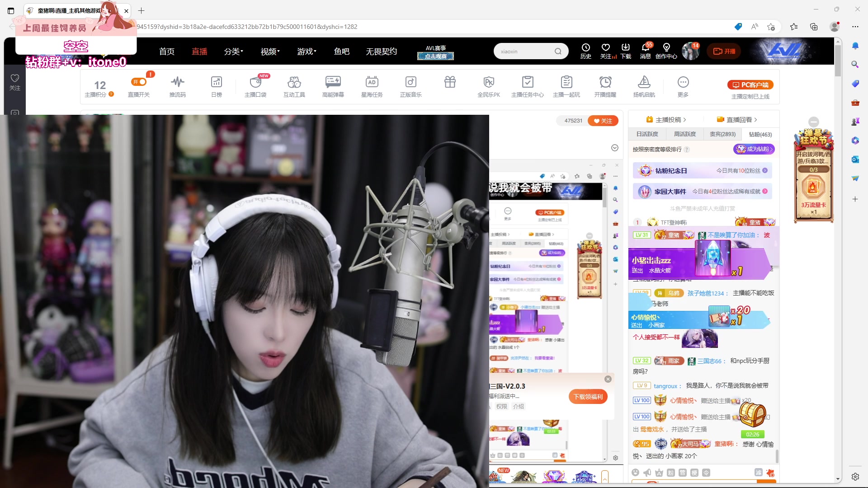Click the PC客户端 button
Screen dimensions: 868x488
pyautogui.click(x=750, y=84)
